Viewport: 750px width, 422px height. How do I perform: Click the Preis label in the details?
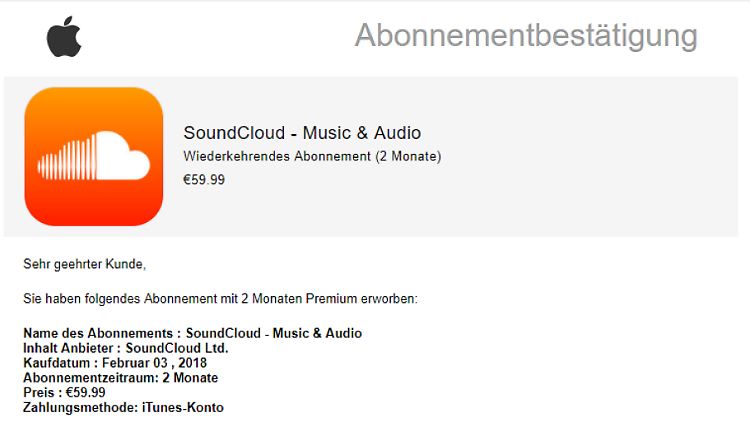[x=41, y=393]
